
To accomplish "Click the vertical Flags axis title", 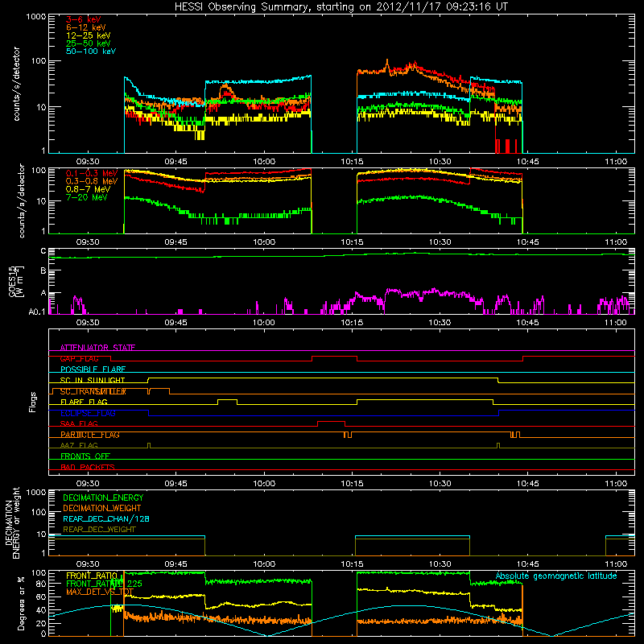I will [x=33, y=402].
